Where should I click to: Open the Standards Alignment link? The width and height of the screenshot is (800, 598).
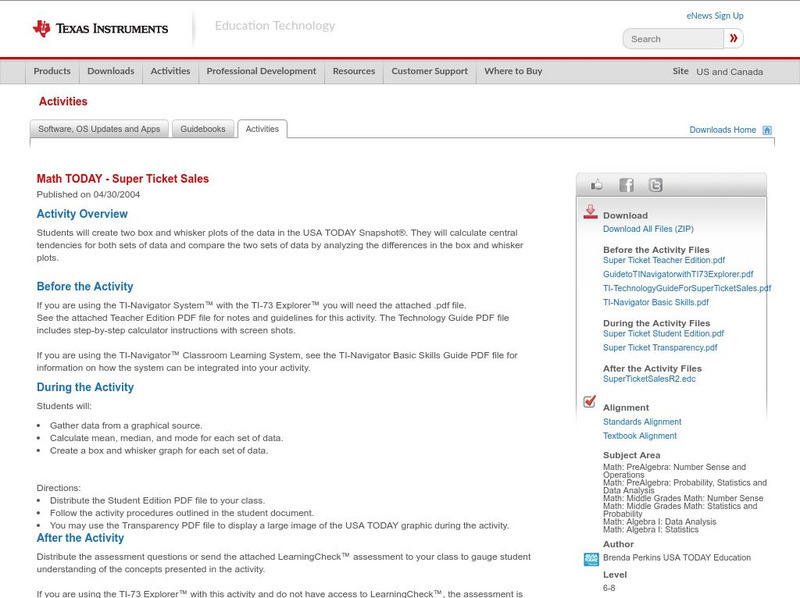(642, 422)
